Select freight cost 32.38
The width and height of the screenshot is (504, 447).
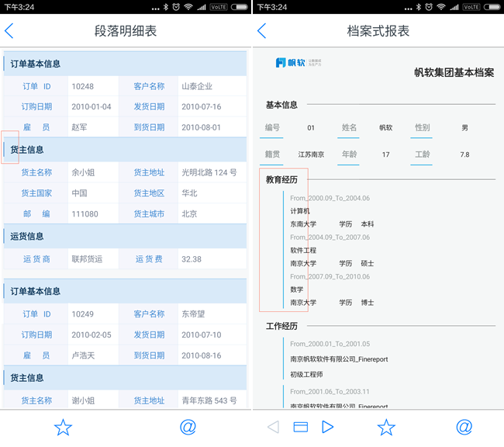tap(192, 259)
